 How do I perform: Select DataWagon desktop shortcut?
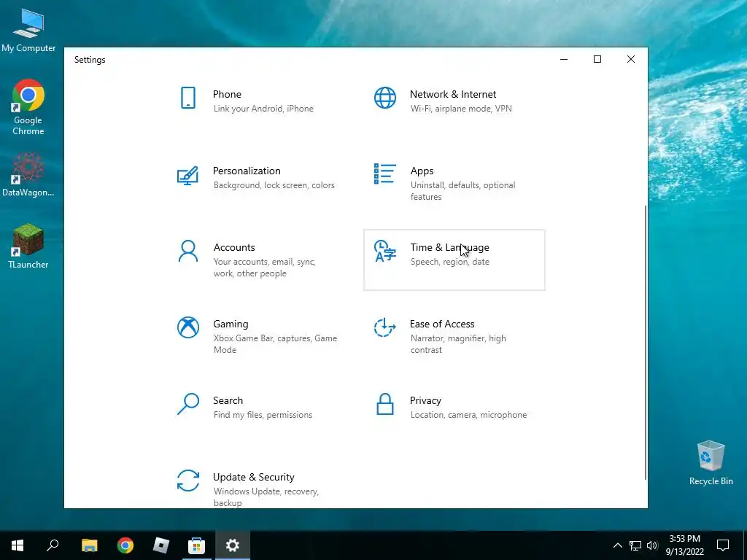click(28, 175)
